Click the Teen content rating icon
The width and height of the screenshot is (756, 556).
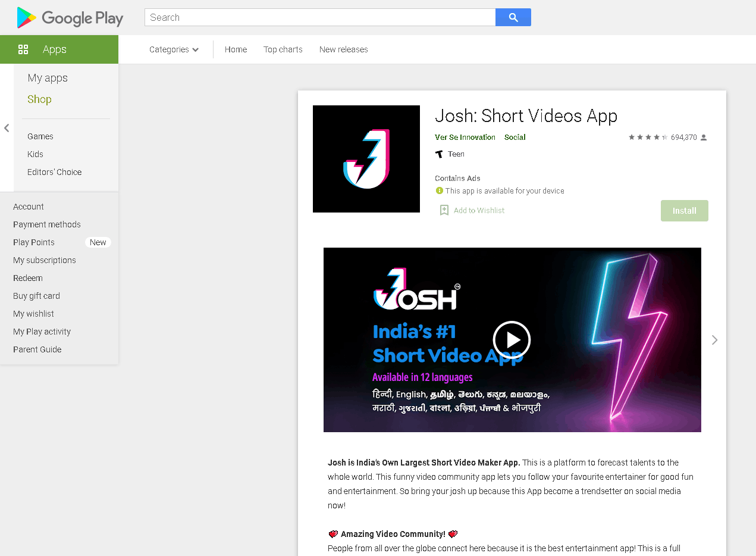point(440,154)
